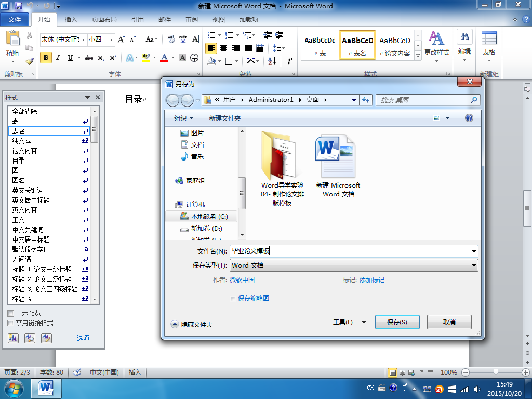Open the Style Inspector icon
532x399 pixels.
click(30, 338)
